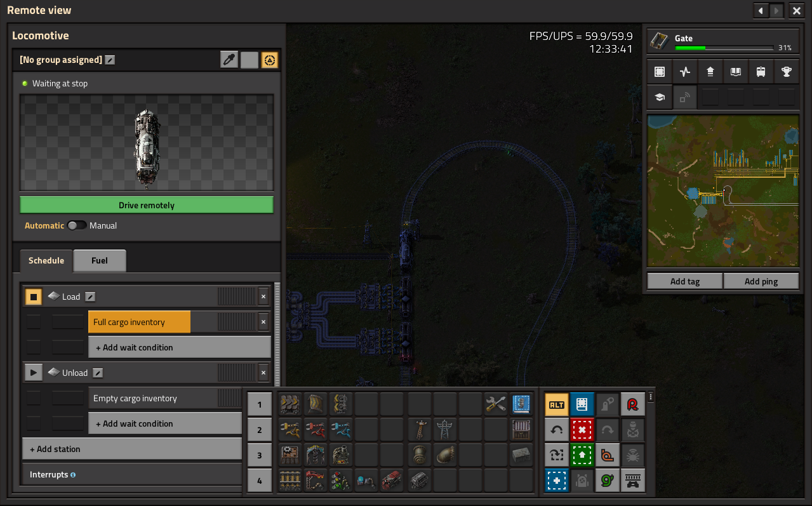Select the green upgrade planner tool
Image resolution: width=812 pixels, height=506 pixels.
point(582,455)
